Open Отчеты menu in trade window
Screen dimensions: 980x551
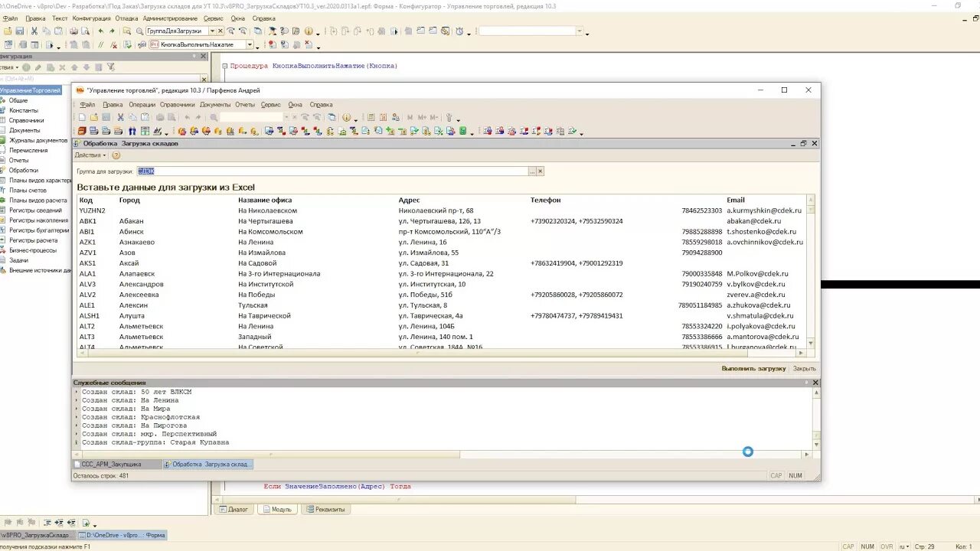point(245,105)
